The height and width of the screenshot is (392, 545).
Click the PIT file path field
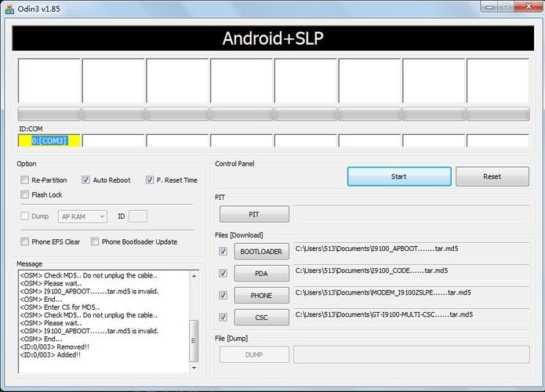pyautogui.click(x=412, y=214)
